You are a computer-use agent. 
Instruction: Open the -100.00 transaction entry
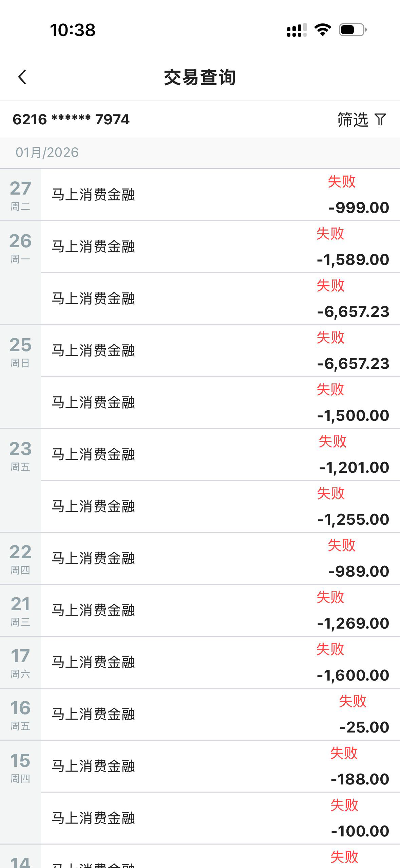pyautogui.click(x=220, y=818)
